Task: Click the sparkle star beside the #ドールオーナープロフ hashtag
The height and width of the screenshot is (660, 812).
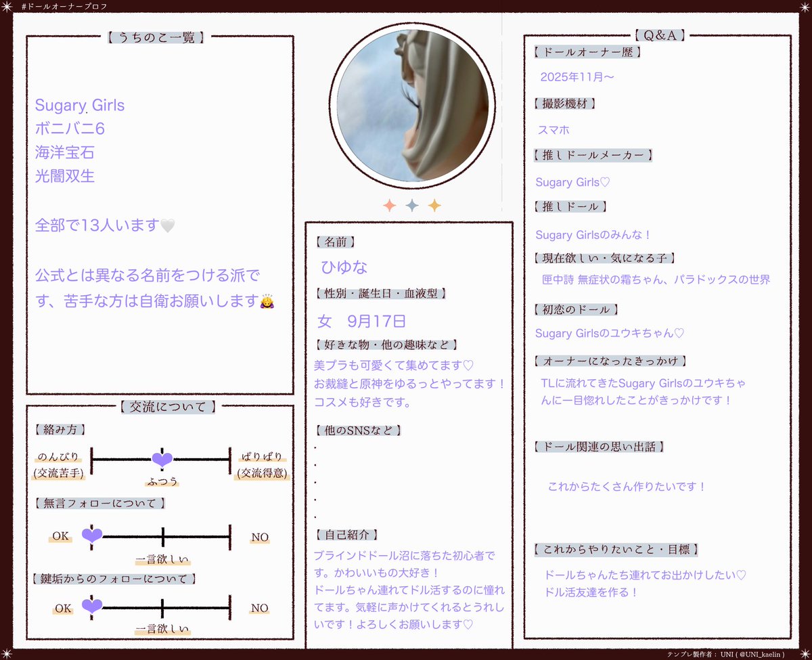Action: 8,6
